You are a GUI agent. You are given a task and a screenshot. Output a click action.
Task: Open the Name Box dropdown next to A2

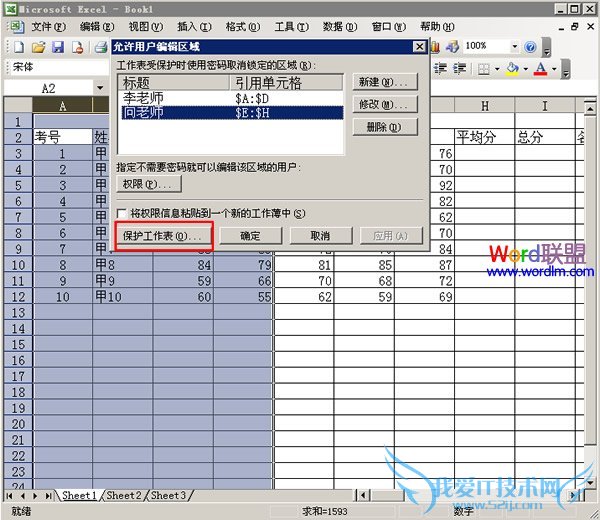click(x=100, y=88)
